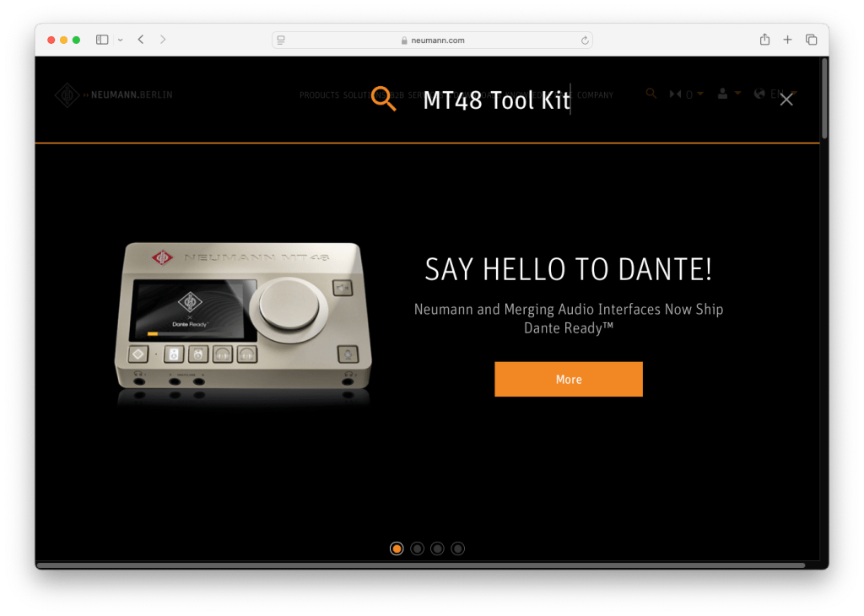
Task: Expand the sidebar tab group dropdown arrow
Action: click(120, 40)
